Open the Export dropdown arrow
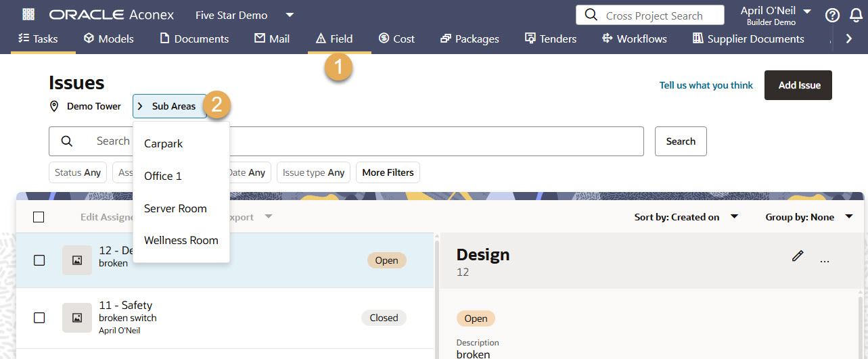This screenshot has width=868, height=359. 268,217
